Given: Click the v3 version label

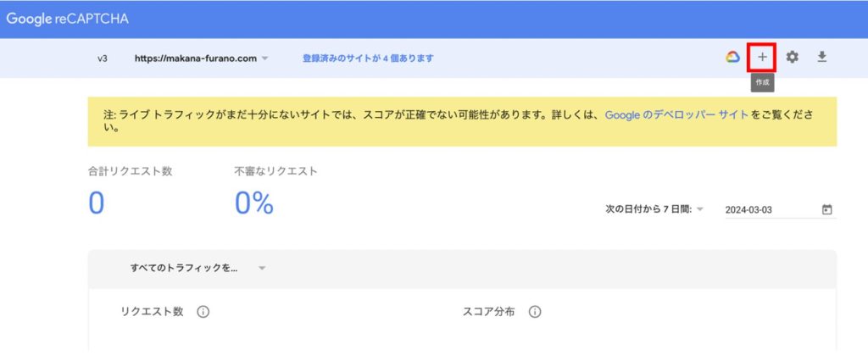Looking at the screenshot, I should 102,58.
